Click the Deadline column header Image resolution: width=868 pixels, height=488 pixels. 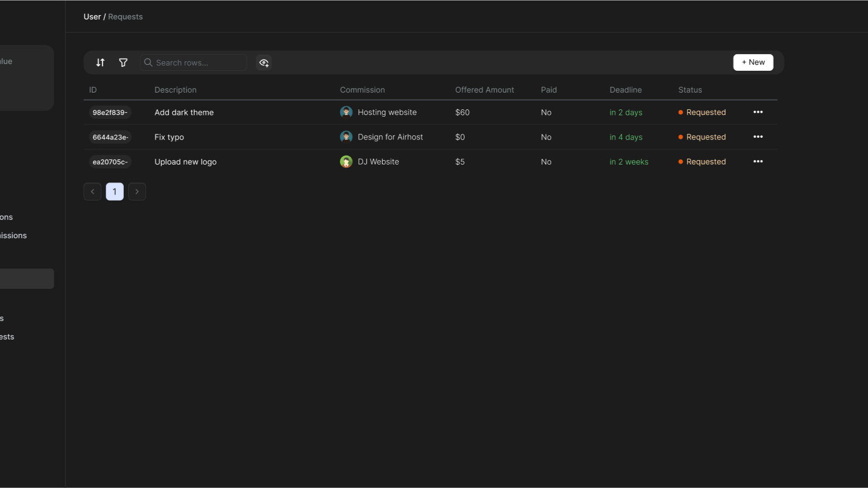click(625, 90)
